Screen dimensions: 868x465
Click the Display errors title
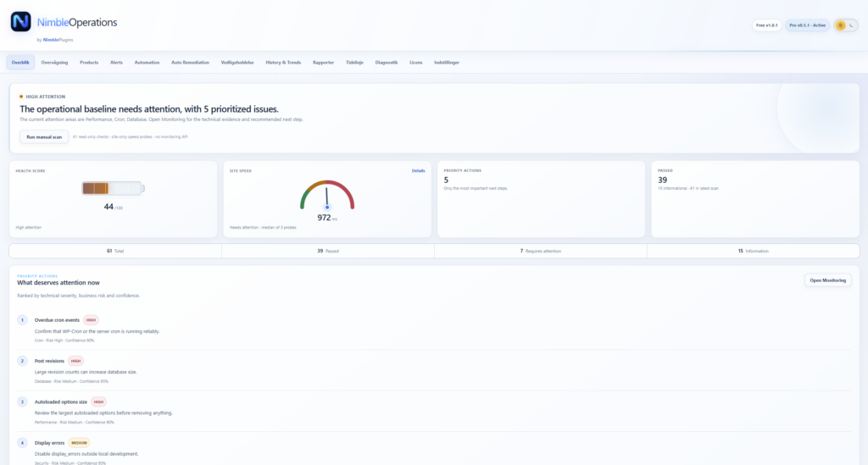pyautogui.click(x=49, y=443)
